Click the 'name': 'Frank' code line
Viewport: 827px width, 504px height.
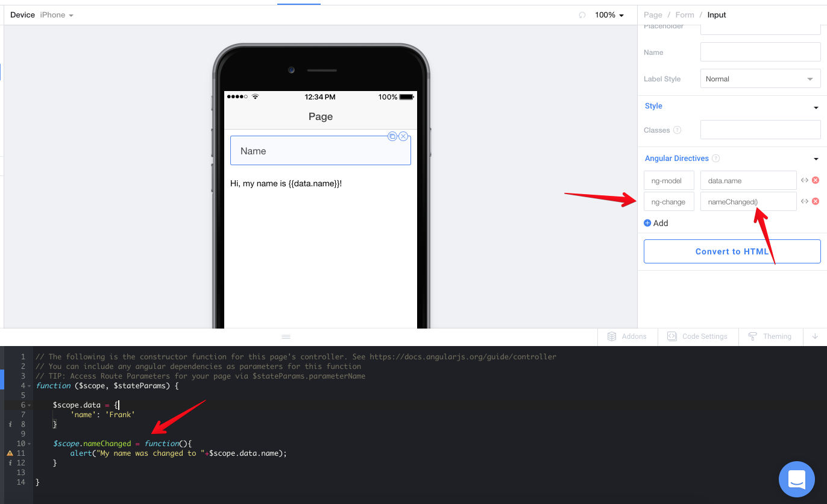click(102, 415)
